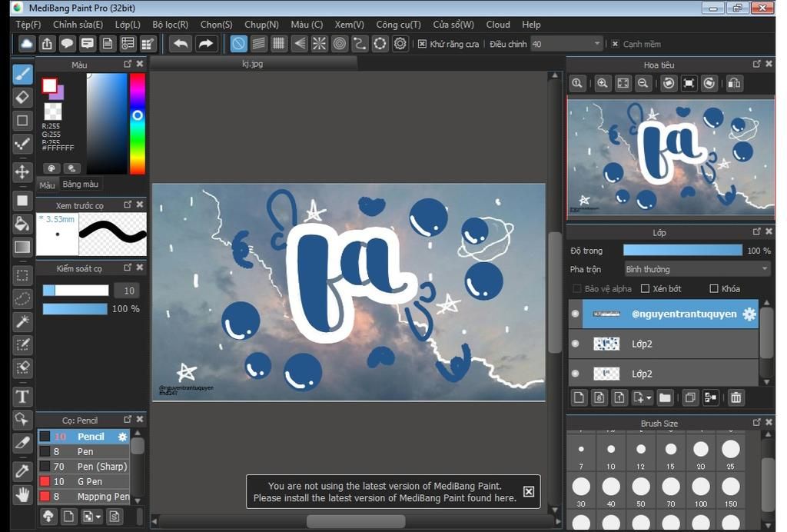
Task: Open the Cửa sổ(W) menu
Action: point(453,25)
